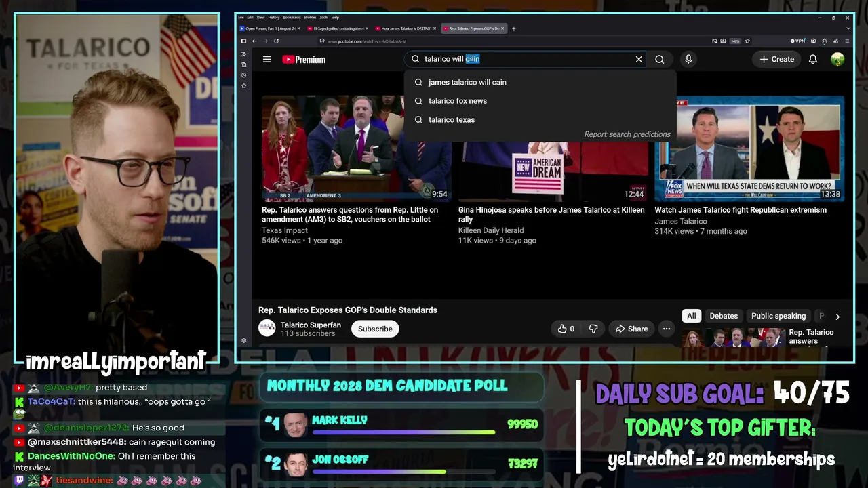Screen dimensions: 868x488
Task: Switch to the 'Open Forum, Part 1' tab
Action: tap(270, 28)
